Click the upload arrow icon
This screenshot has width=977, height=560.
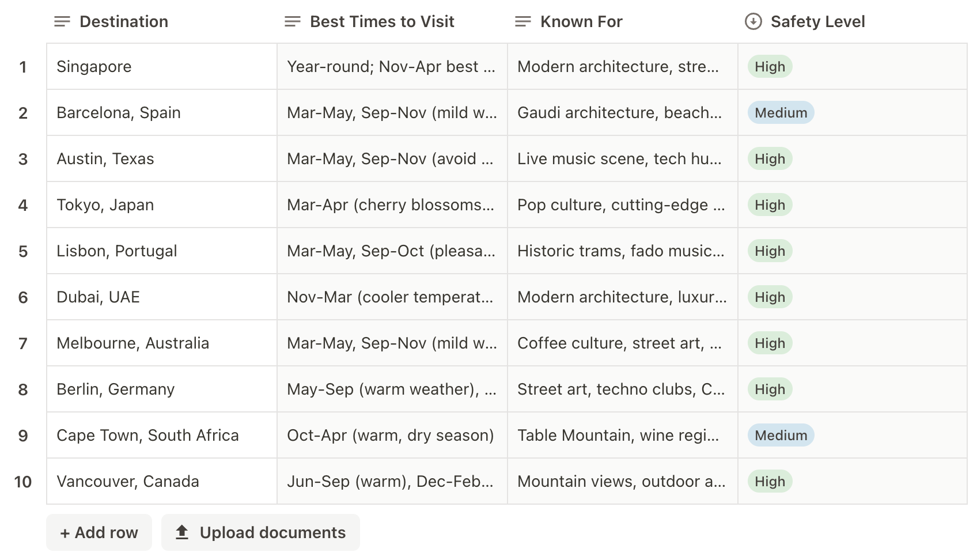pyautogui.click(x=182, y=532)
